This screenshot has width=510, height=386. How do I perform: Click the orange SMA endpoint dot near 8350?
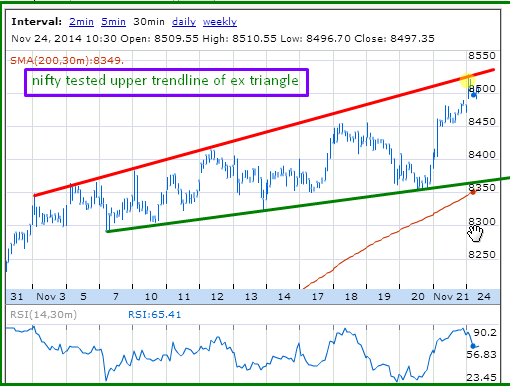(x=473, y=192)
